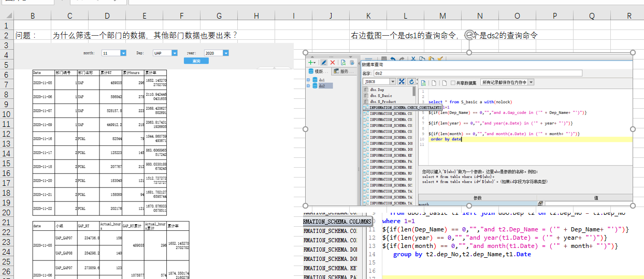The height and width of the screenshot is (279, 644).
Task: Toggle the 共享数据集 checkbox
Action: [453, 82]
